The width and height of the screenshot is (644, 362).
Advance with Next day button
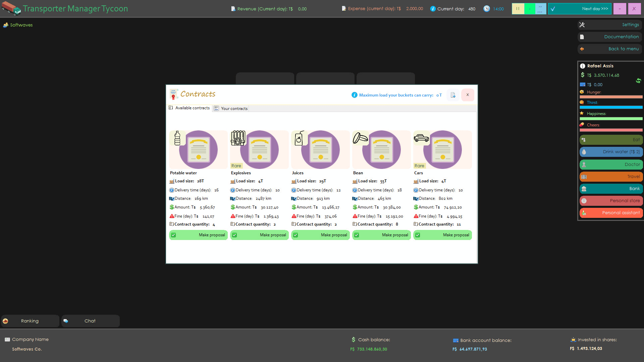pos(579,9)
